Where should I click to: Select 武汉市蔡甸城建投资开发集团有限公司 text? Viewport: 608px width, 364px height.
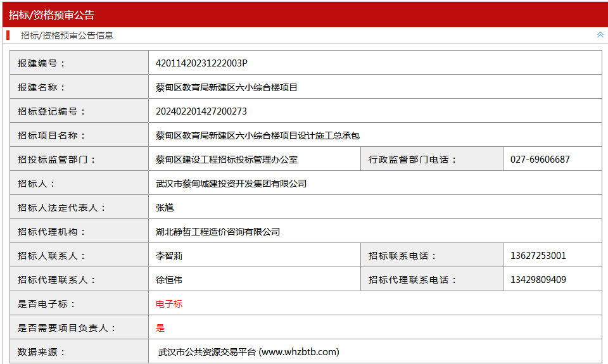click(x=231, y=184)
